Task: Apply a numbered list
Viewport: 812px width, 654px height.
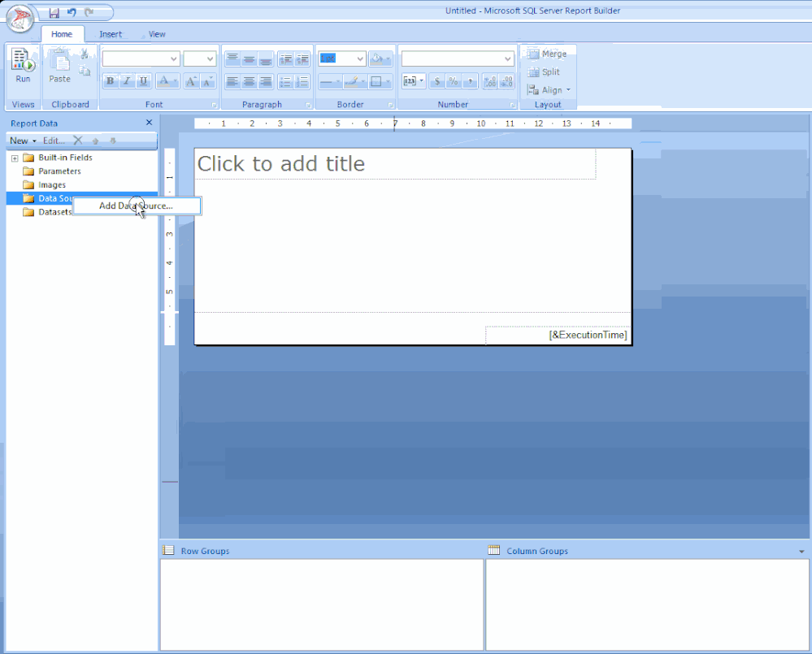Action: [x=302, y=81]
